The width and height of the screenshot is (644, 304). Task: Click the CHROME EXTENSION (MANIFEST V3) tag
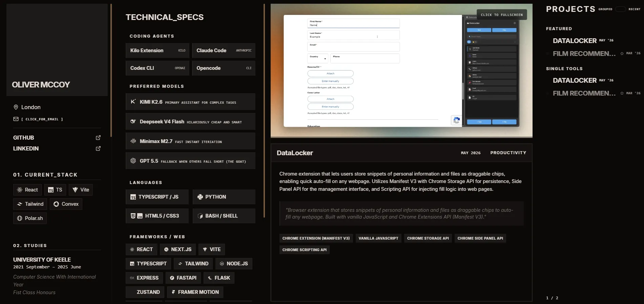tap(316, 238)
